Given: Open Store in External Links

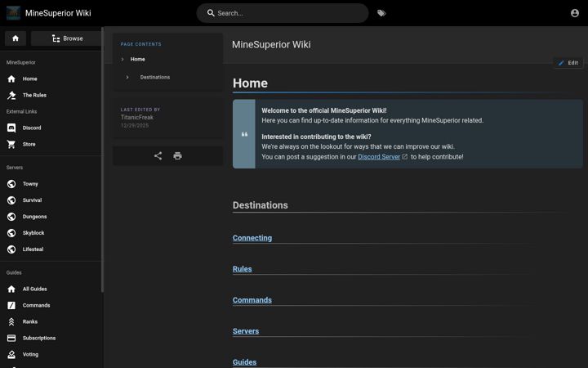Looking at the screenshot, I should (x=51, y=144).
